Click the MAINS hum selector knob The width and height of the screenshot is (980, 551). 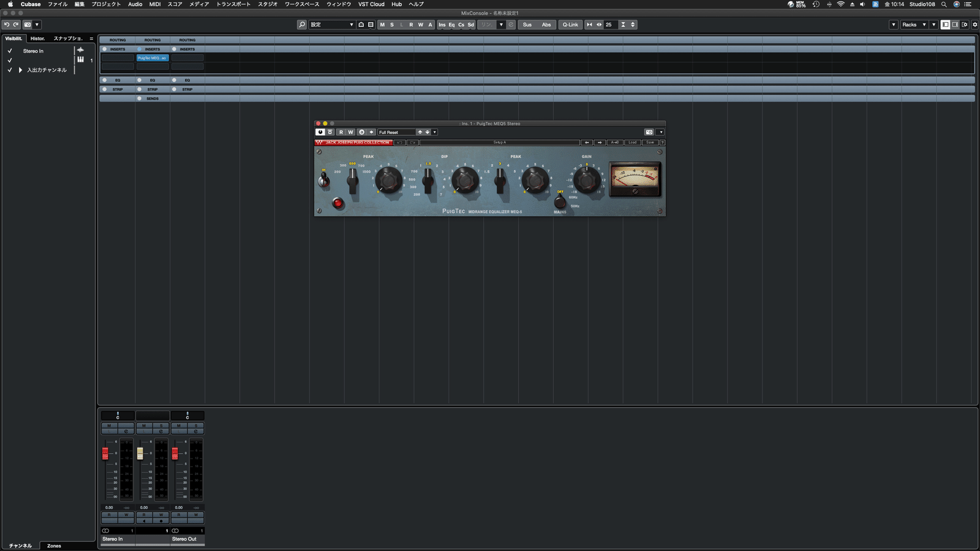pos(560,202)
